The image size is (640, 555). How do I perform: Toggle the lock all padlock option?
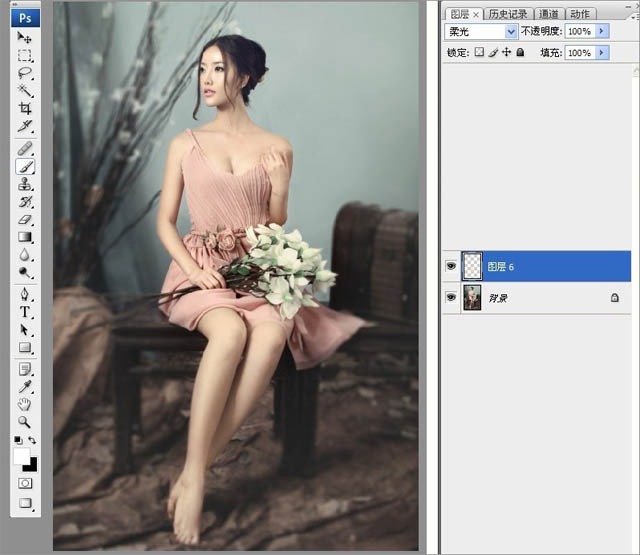tap(520, 52)
